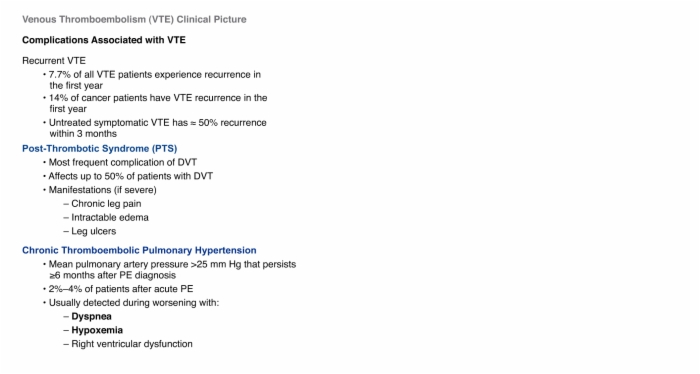This screenshot has width=700, height=374.
Task: Click the Complications Associated with VTE heading
Action: 104,40
